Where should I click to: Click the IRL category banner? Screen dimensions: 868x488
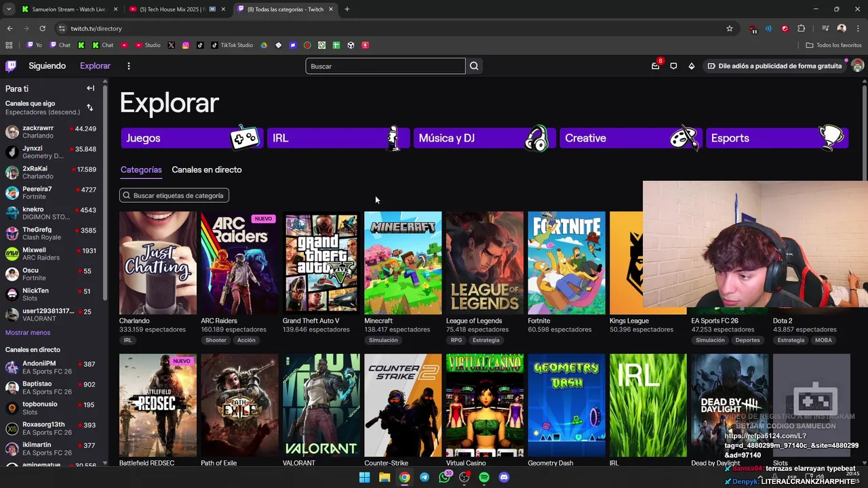338,138
